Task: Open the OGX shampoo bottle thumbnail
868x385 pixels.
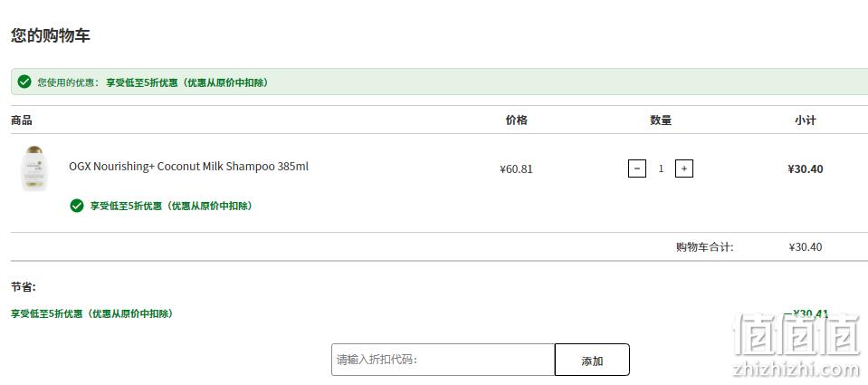Action: point(36,168)
